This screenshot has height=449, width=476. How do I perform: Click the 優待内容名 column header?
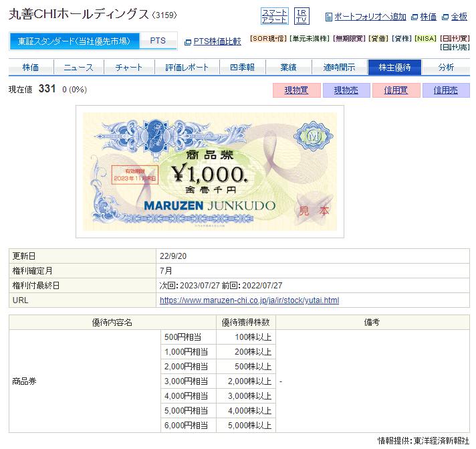coord(112,323)
